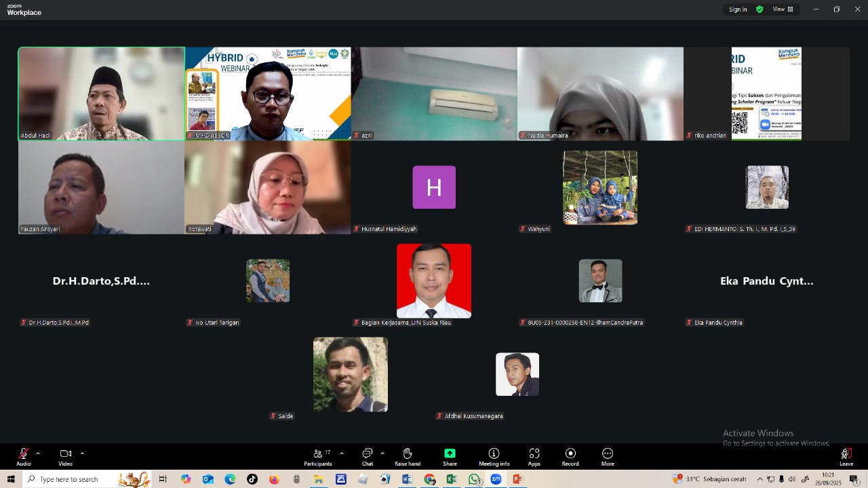Start recording with Record button

pos(570,457)
